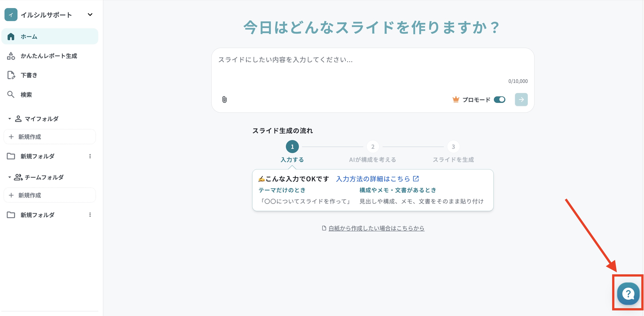Click the マイフォルダ person icon
This screenshot has width=644, height=316.
[x=18, y=119]
